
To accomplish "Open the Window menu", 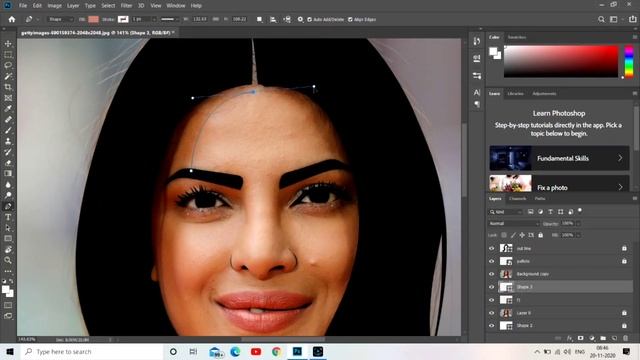I will click(176, 6).
